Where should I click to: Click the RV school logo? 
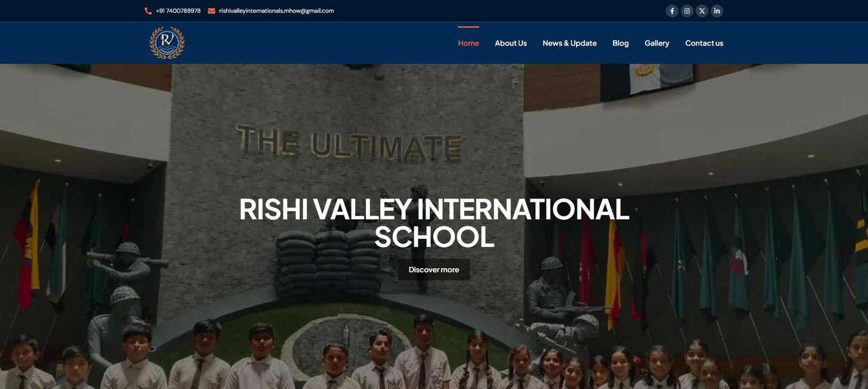[167, 43]
